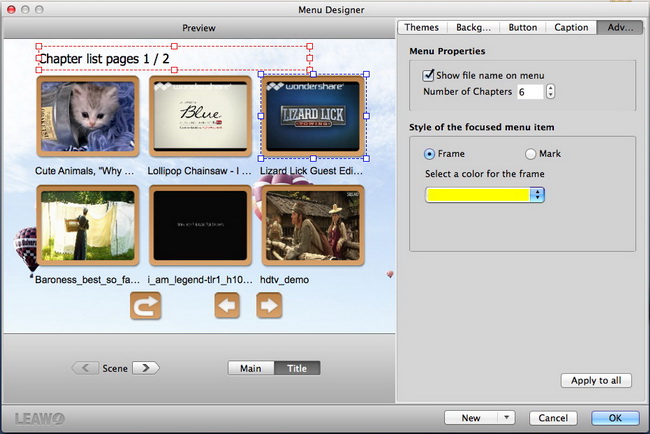Screen dimensions: 650x434
Task: Switch preview to Main menu
Action: click(251, 368)
